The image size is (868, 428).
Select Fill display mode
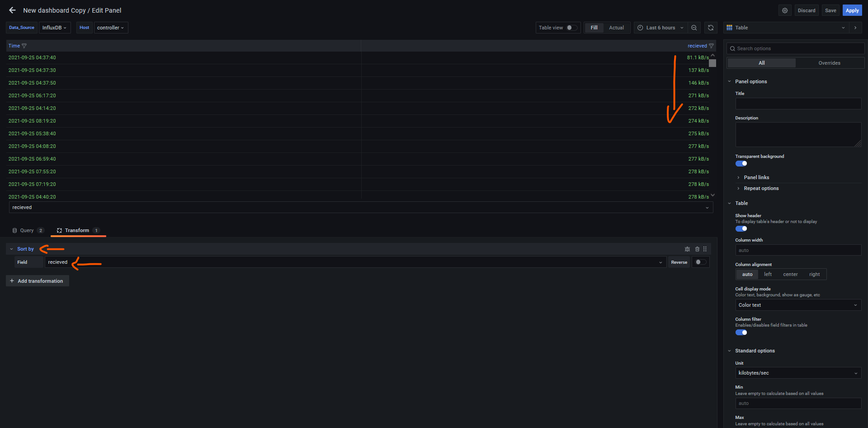(x=594, y=28)
